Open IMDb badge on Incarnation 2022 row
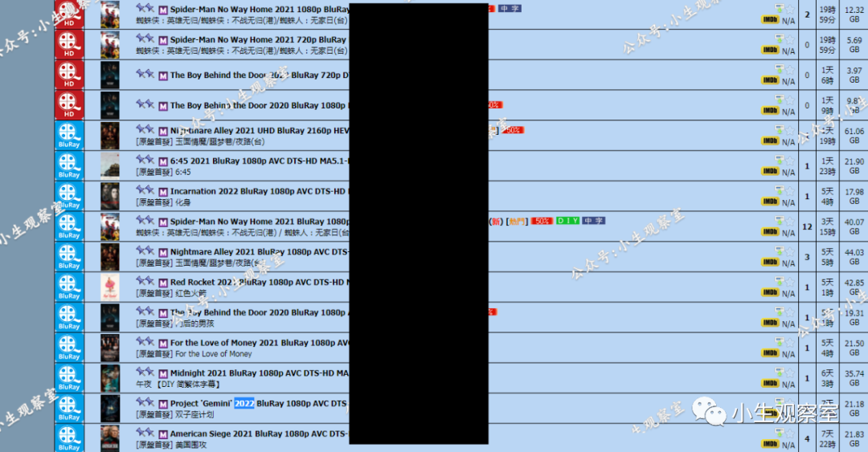This screenshot has height=452, width=868. 770,202
